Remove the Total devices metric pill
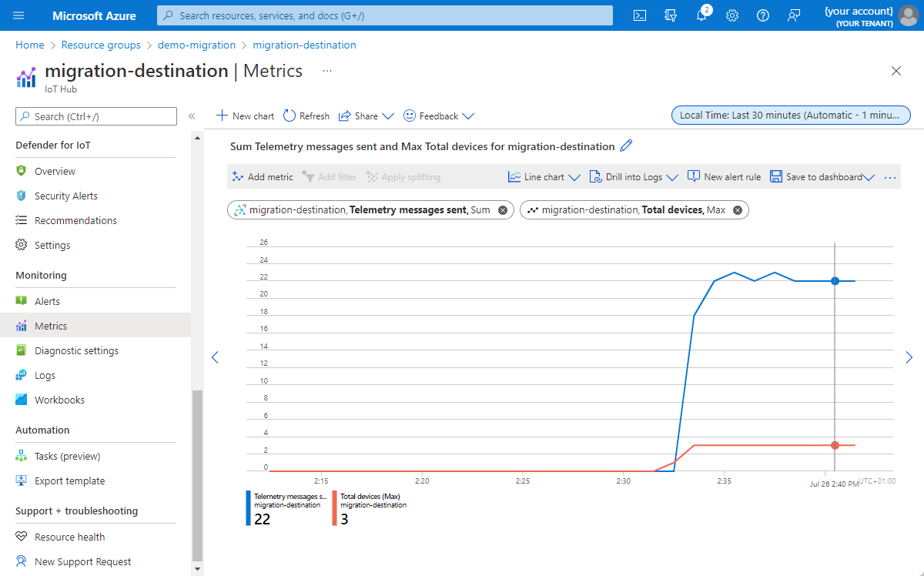 click(x=738, y=209)
